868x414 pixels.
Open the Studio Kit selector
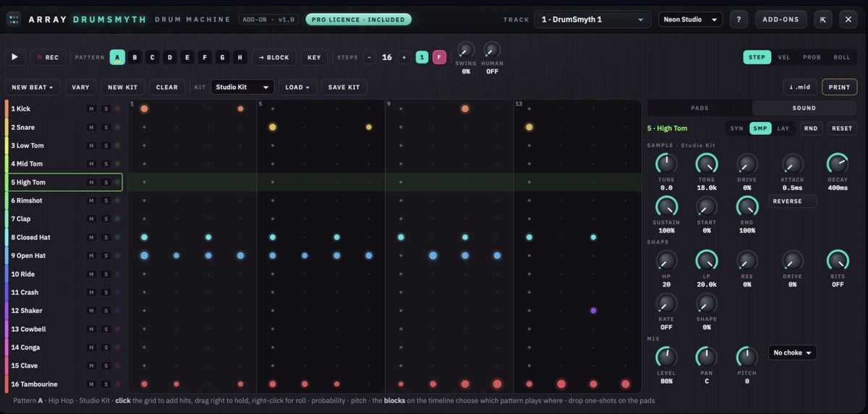click(243, 87)
